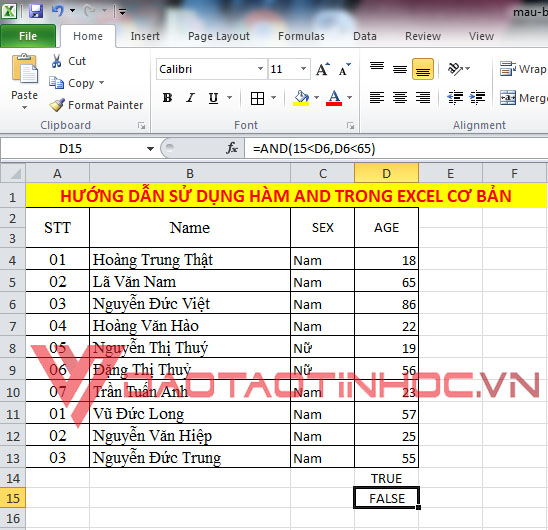Switch to the Insert tab
This screenshot has height=530, width=548.
(145, 36)
